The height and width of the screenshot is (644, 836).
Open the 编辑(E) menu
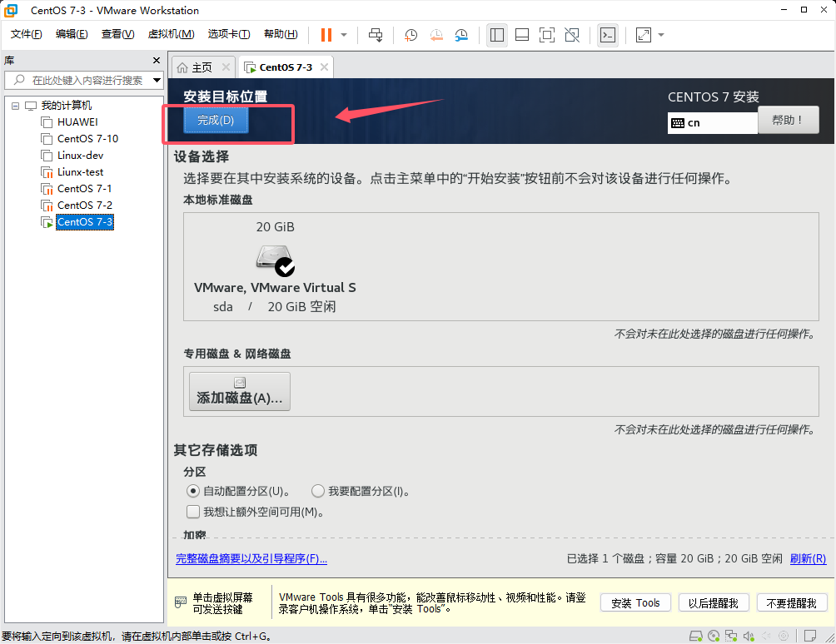pyautogui.click(x=72, y=34)
